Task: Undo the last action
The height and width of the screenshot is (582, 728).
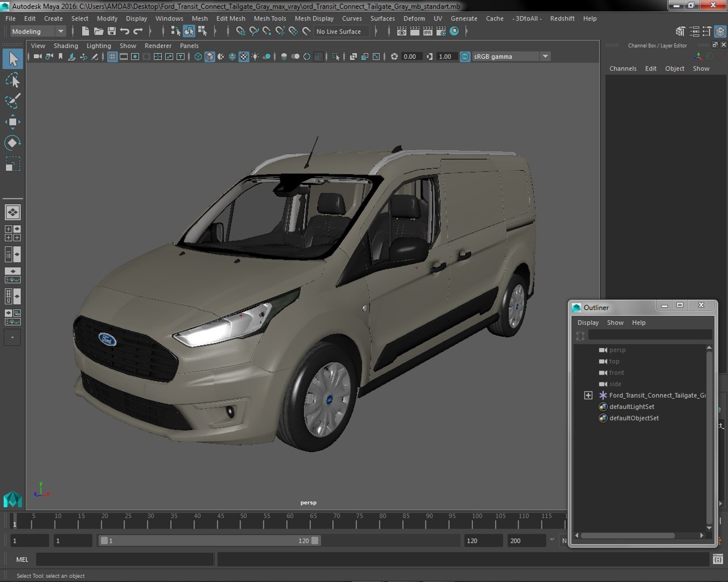Action: click(x=125, y=31)
